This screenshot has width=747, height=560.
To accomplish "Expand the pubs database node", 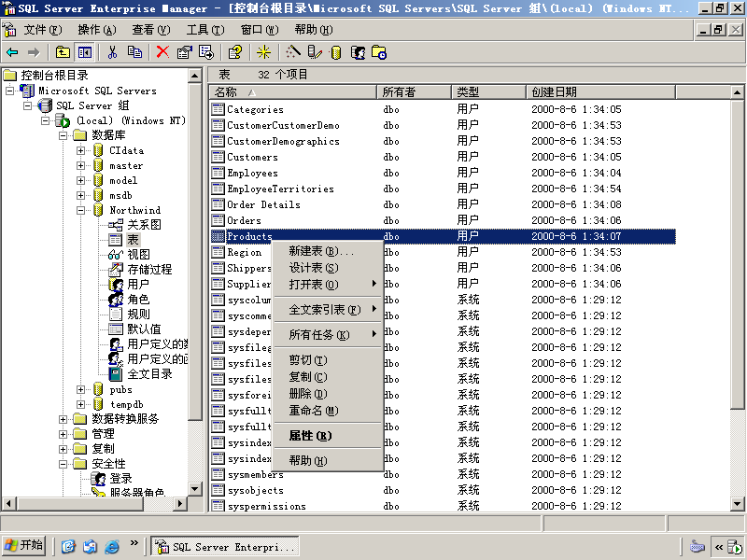I will 80,389.
